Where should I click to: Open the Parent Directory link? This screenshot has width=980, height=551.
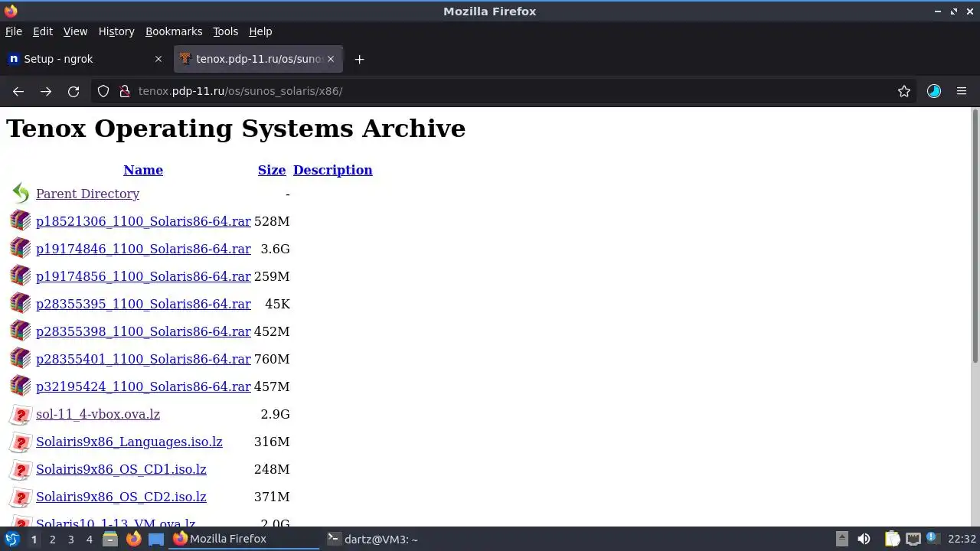click(x=87, y=194)
